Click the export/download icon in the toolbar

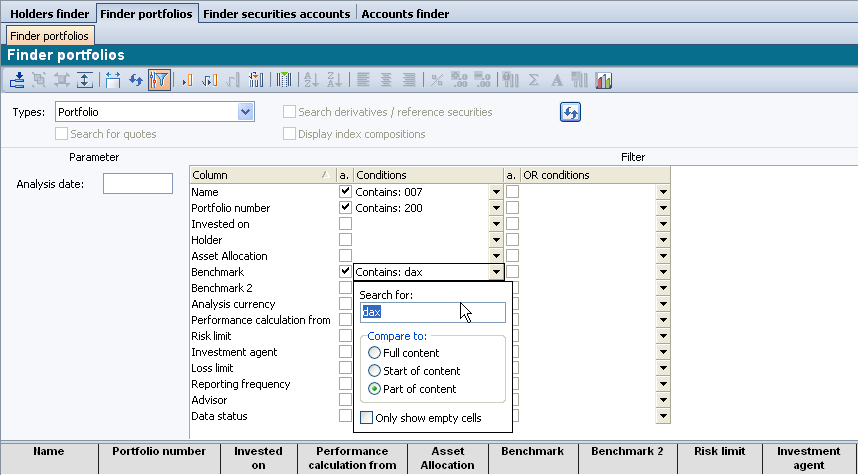(x=17, y=80)
